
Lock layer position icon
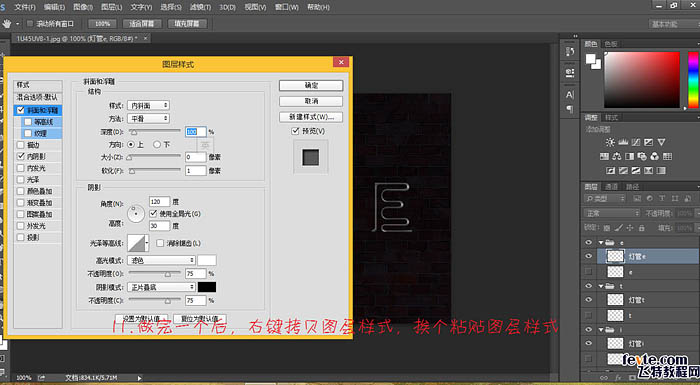[x=630, y=228]
